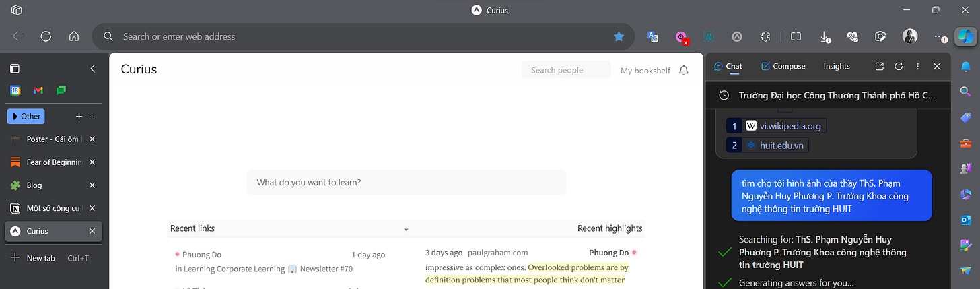This screenshot has width=980, height=289.
Task: Close the Poster - Cái ôm tab
Action: pyautogui.click(x=92, y=139)
